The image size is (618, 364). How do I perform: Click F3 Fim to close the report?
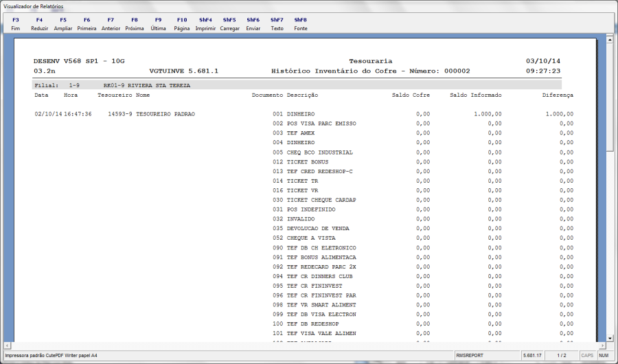click(x=15, y=24)
